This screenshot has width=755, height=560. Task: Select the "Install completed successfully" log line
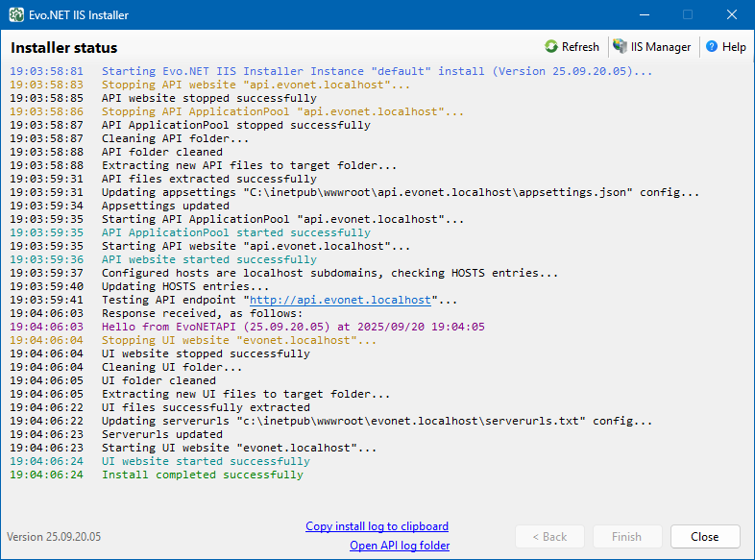click(202, 475)
